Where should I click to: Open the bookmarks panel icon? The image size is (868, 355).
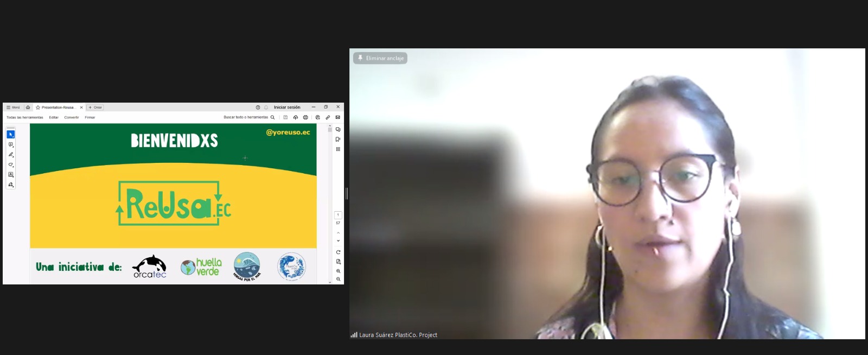pyautogui.click(x=338, y=140)
